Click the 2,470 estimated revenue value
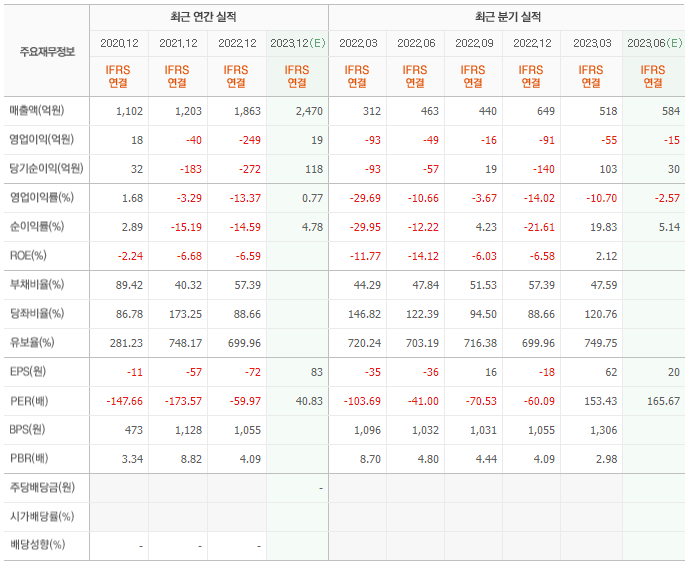689x565 pixels. pos(309,111)
